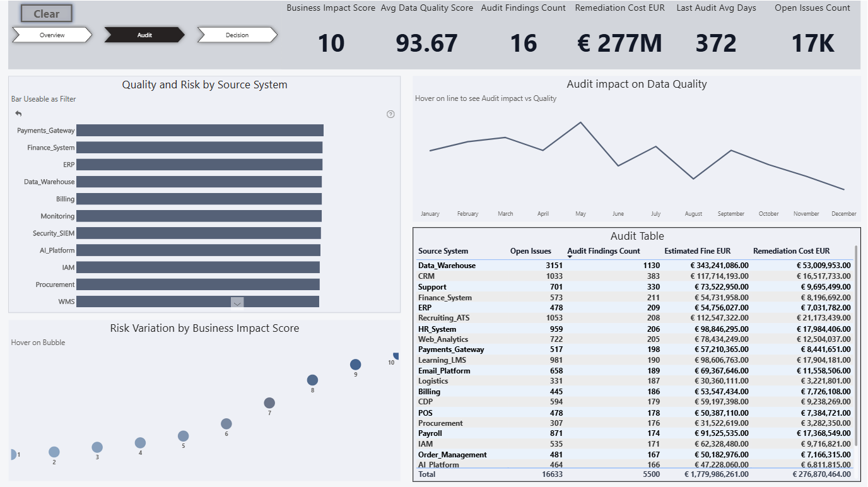
Task: Filter by Payments_Gateway bar
Action: click(x=200, y=131)
